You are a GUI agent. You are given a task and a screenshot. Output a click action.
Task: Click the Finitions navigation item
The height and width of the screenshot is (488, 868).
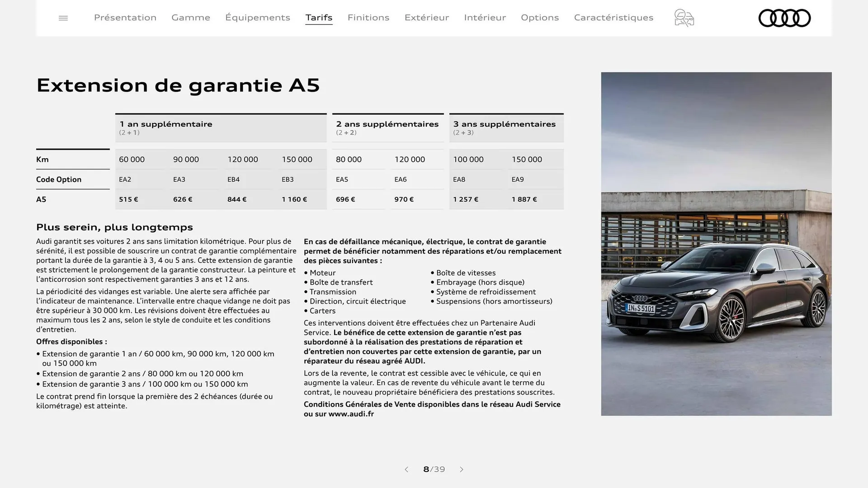pos(368,18)
